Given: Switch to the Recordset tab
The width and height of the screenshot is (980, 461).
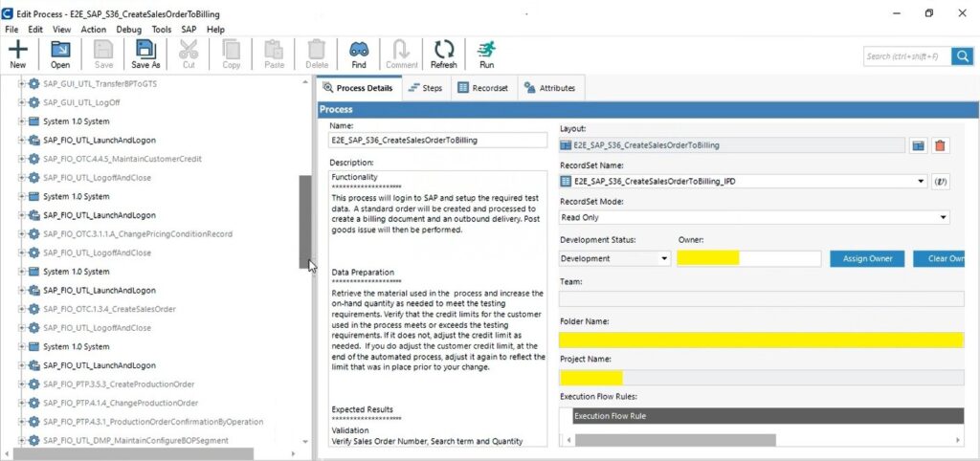Looking at the screenshot, I should click(x=483, y=88).
